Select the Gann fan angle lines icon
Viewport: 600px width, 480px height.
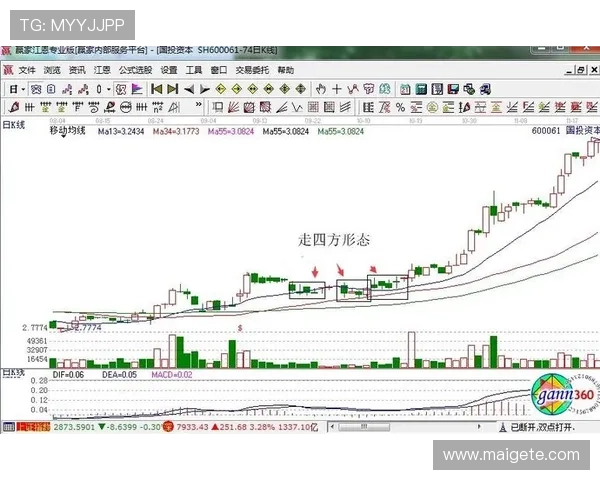[233, 107]
